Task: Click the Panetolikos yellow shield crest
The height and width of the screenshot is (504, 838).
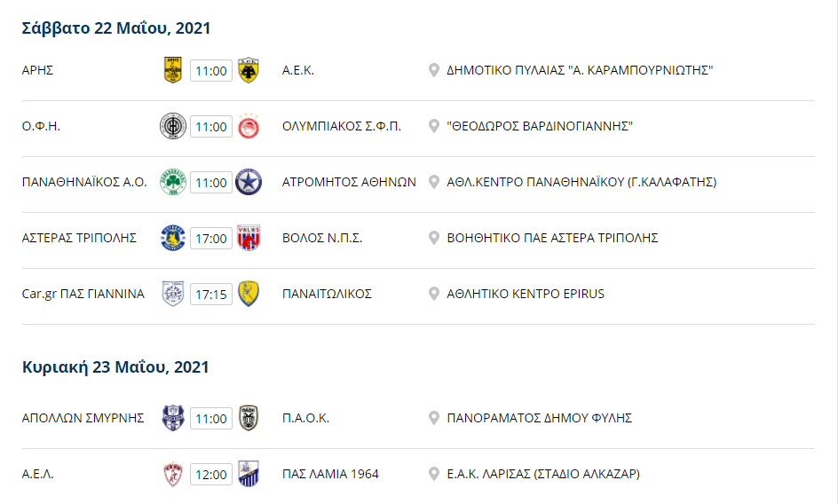Action: coord(249,294)
